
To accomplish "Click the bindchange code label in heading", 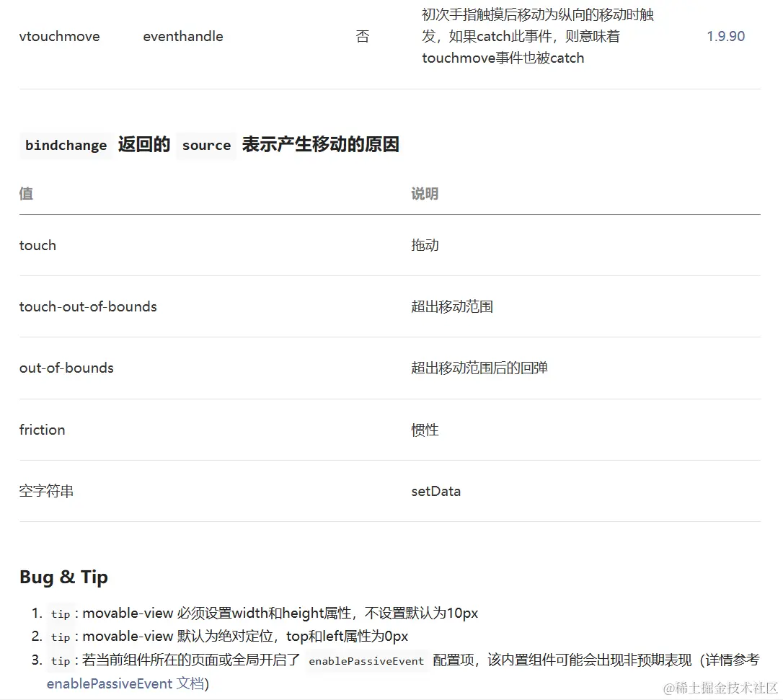I will coord(66,146).
